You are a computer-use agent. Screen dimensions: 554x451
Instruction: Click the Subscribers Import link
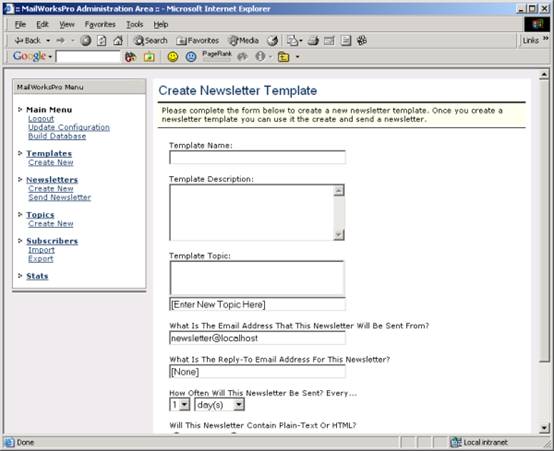coord(41,250)
